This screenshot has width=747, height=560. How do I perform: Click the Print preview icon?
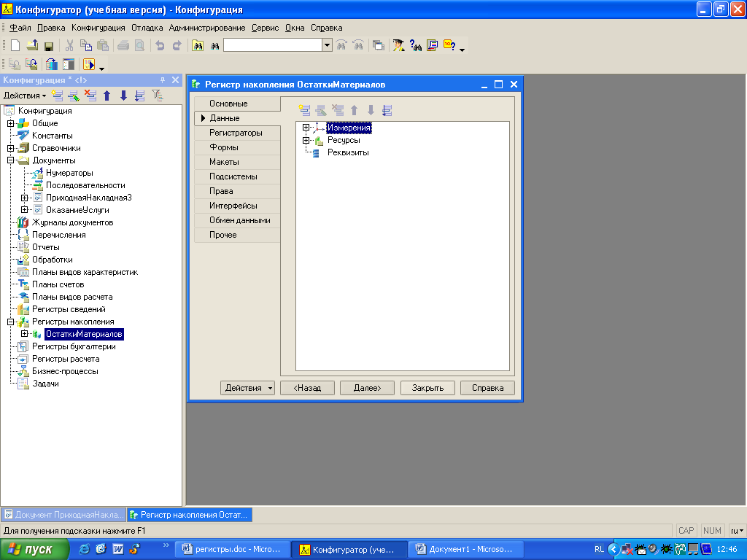click(139, 45)
